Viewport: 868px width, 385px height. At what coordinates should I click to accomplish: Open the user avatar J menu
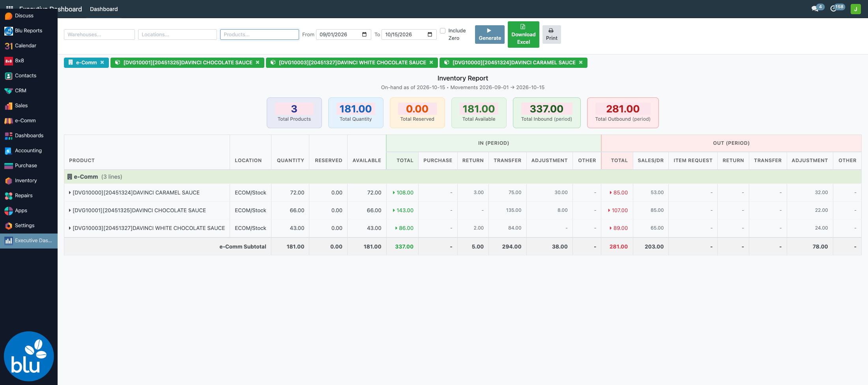[x=856, y=9]
